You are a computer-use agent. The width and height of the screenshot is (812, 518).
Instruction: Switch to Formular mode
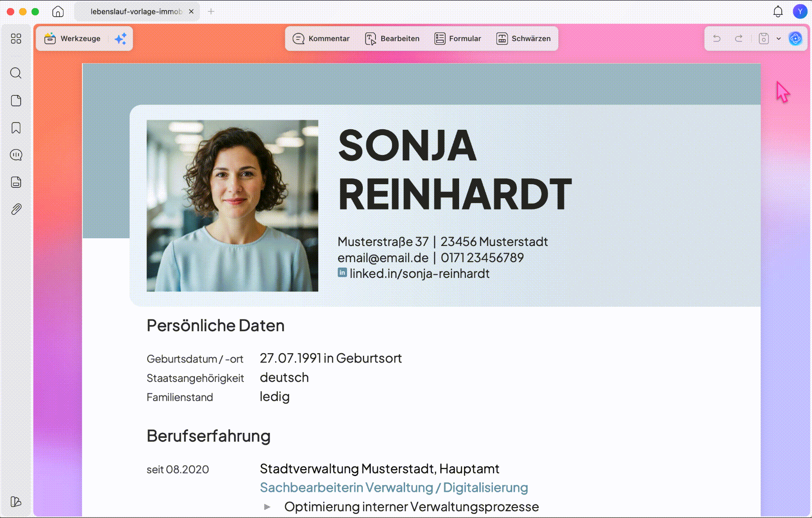coord(458,39)
